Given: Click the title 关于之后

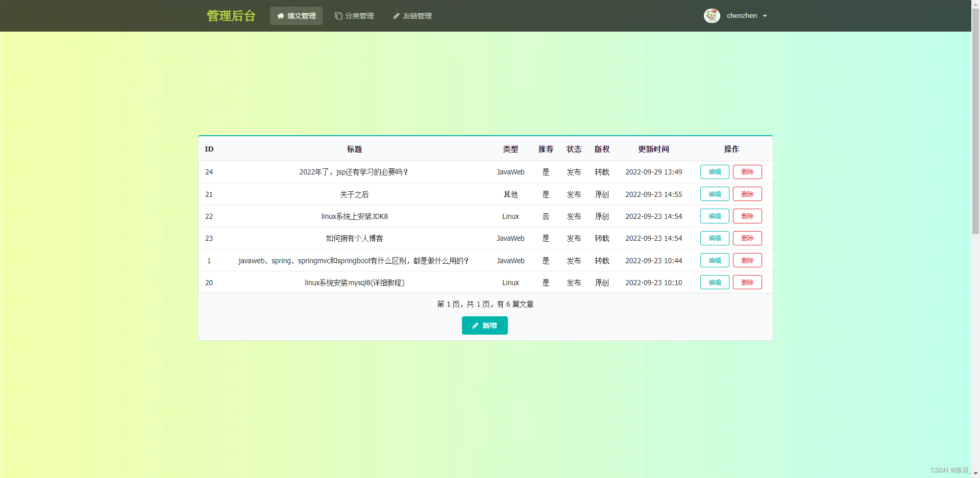Looking at the screenshot, I should pos(354,194).
